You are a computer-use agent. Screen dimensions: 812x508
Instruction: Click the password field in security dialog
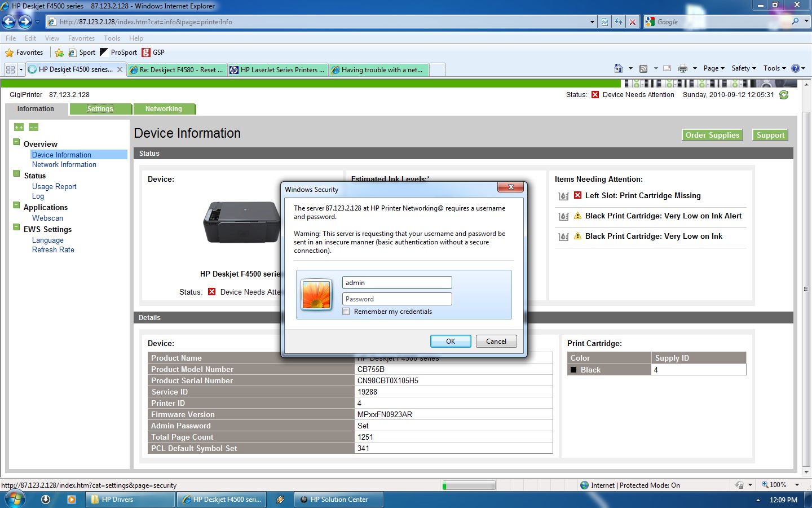[x=397, y=299]
